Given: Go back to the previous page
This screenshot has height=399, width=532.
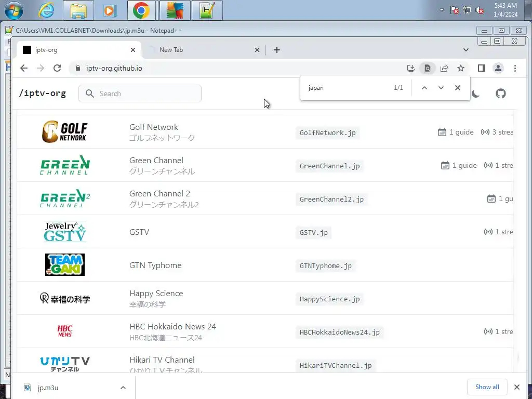Looking at the screenshot, I should coord(24,68).
